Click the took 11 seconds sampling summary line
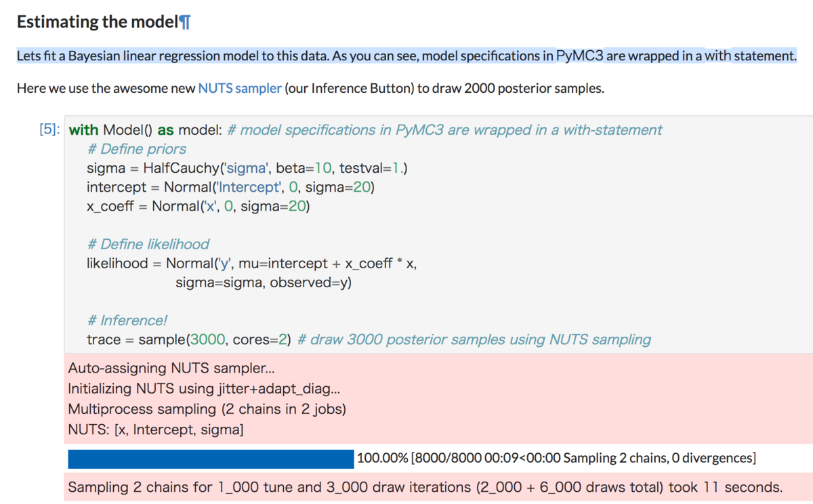The width and height of the screenshot is (813, 504). pos(425,487)
